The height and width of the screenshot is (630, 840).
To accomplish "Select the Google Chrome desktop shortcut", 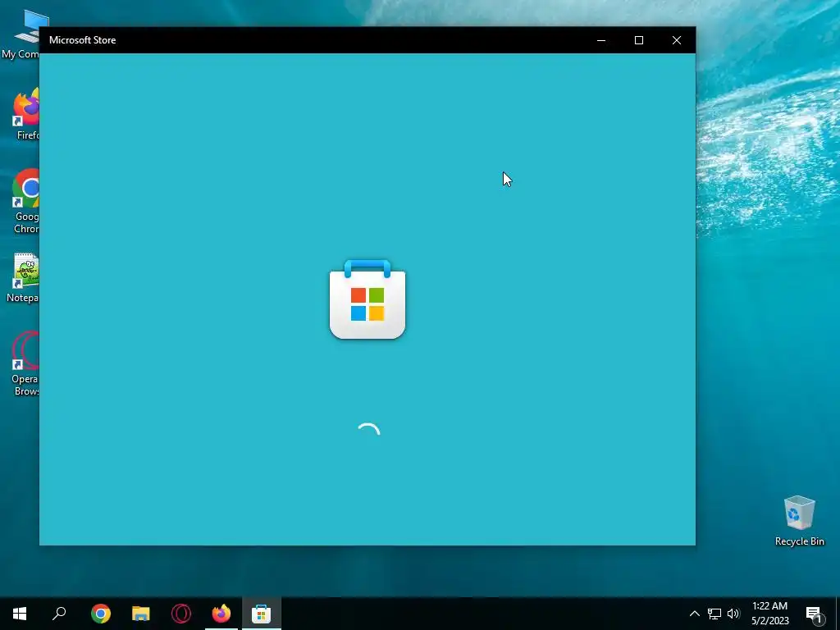I will tap(25, 202).
